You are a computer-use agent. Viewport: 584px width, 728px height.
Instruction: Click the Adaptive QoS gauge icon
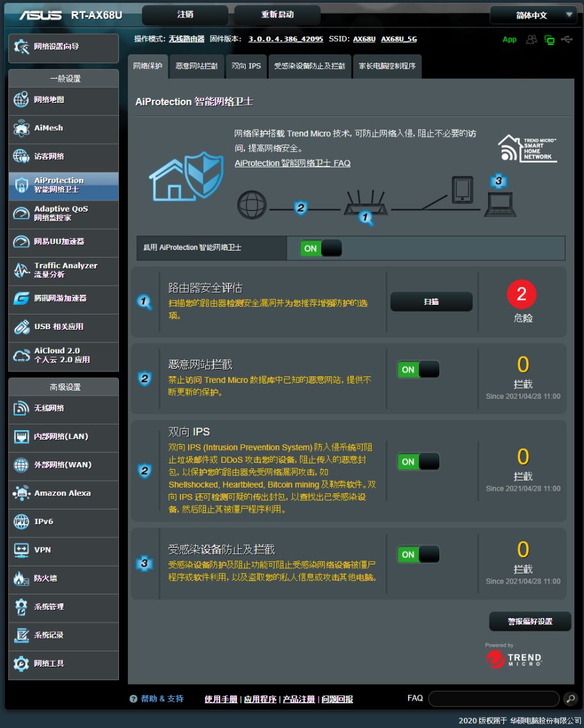click(22, 213)
